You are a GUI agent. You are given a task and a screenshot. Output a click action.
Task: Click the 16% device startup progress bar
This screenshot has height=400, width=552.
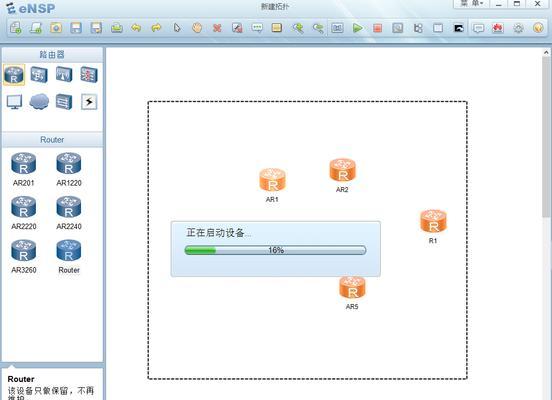pos(275,250)
